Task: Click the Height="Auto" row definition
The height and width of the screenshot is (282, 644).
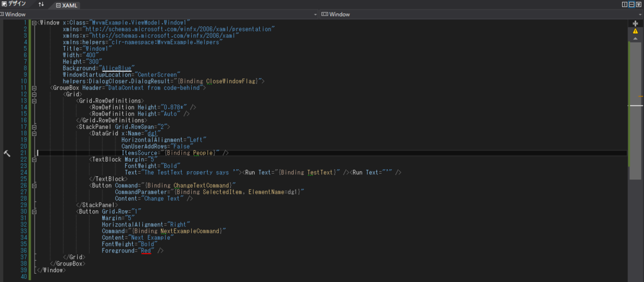Action: [158, 114]
